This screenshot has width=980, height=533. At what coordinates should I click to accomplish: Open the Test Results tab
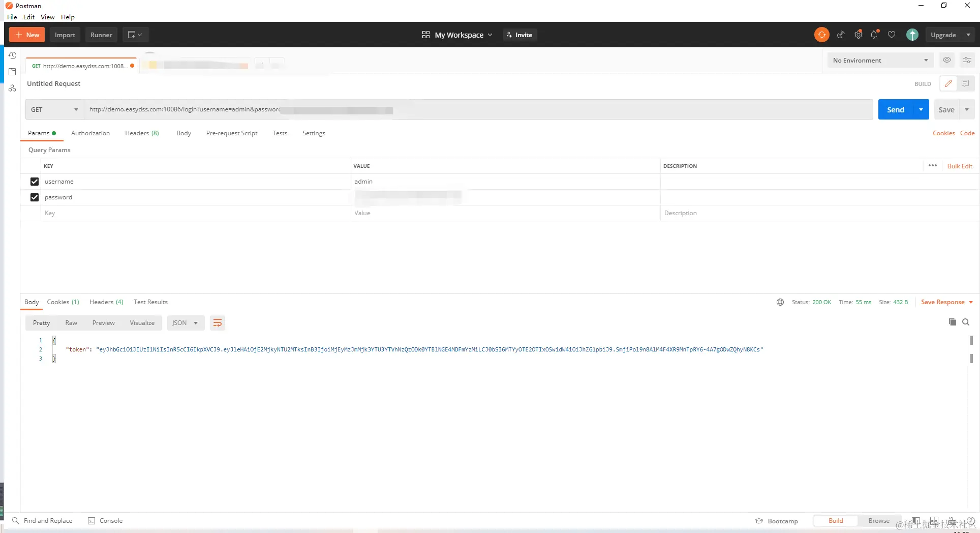[x=150, y=302]
